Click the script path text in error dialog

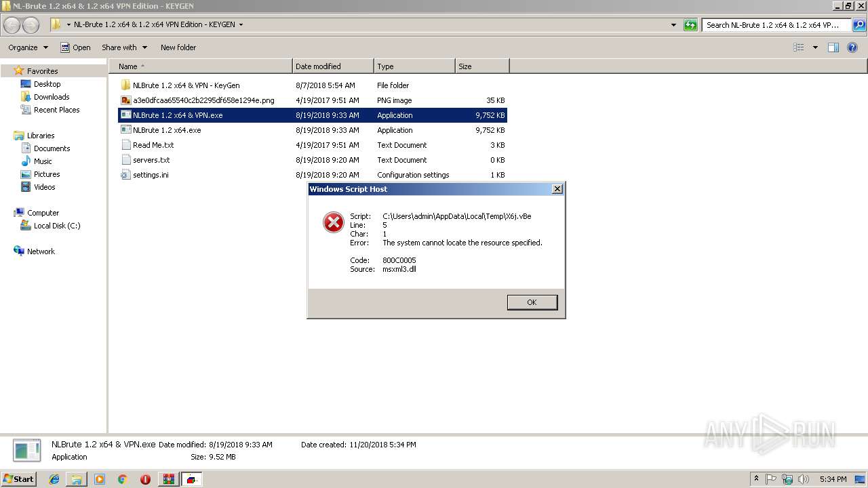coord(457,216)
